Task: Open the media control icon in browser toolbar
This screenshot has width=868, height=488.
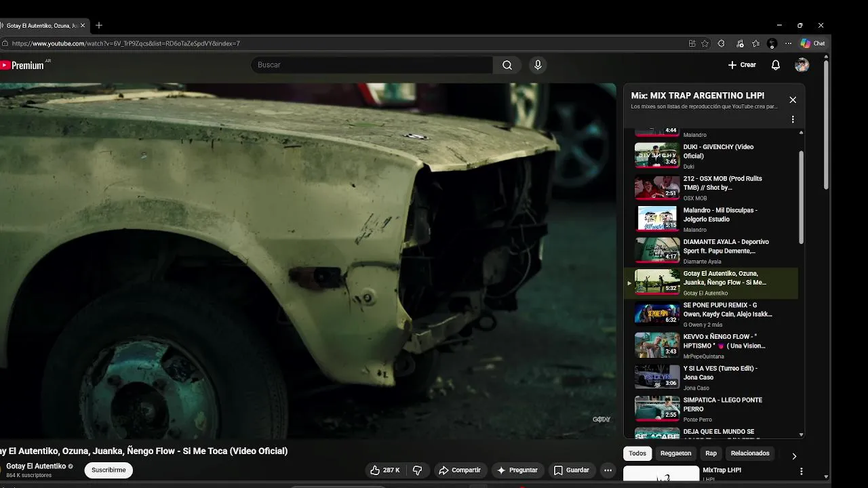Action: [740, 43]
